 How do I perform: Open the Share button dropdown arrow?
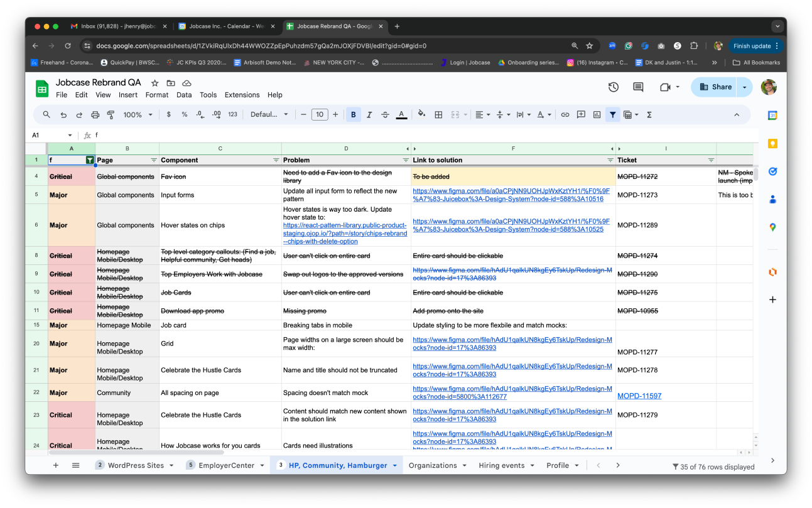[x=744, y=87]
